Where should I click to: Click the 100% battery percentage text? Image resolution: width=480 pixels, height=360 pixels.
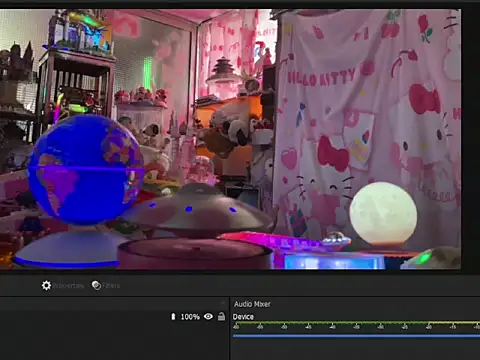[190, 317]
